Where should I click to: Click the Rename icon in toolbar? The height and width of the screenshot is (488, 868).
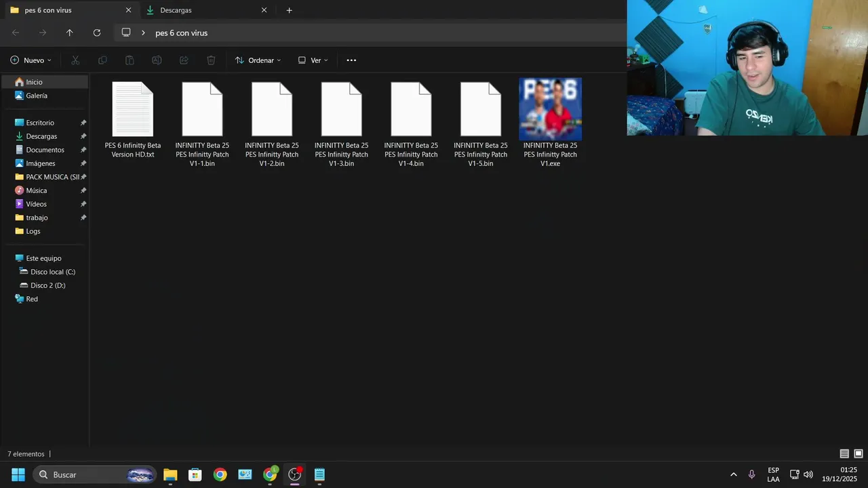point(157,60)
